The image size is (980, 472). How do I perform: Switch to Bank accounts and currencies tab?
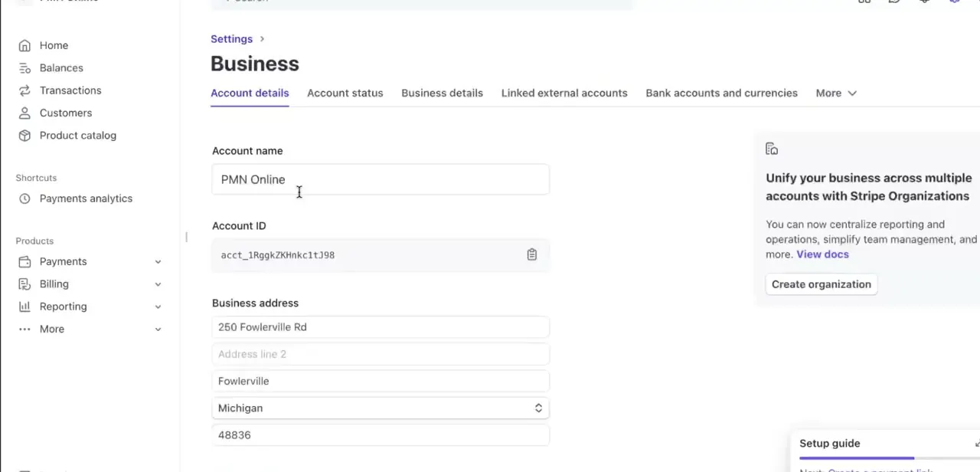[721, 93]
